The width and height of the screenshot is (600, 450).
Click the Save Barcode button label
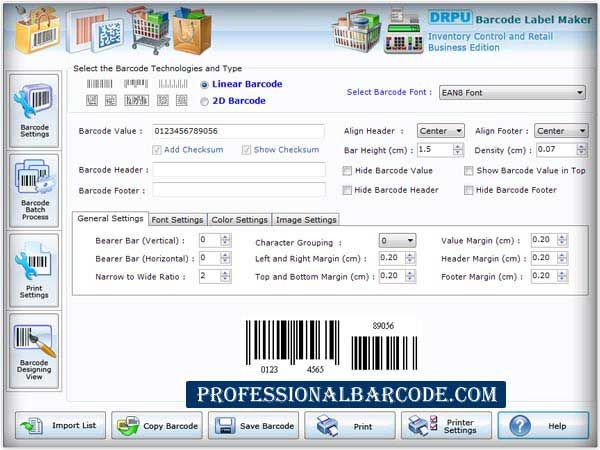[267, 426]
